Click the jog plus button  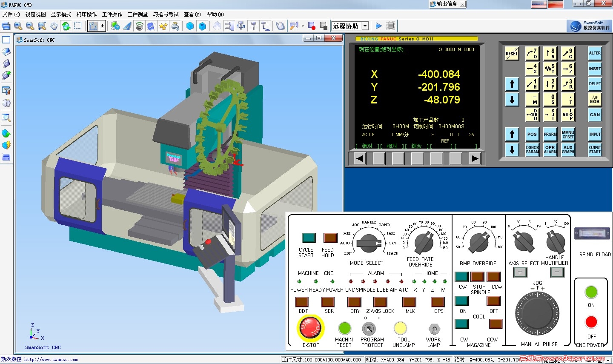[520, 272]
